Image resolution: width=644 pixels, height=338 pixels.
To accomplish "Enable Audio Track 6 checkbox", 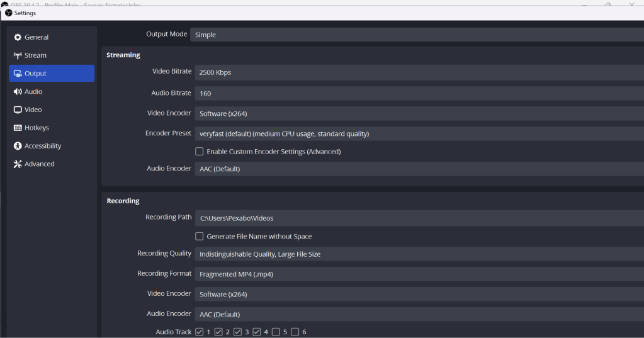I will point(295,332).
